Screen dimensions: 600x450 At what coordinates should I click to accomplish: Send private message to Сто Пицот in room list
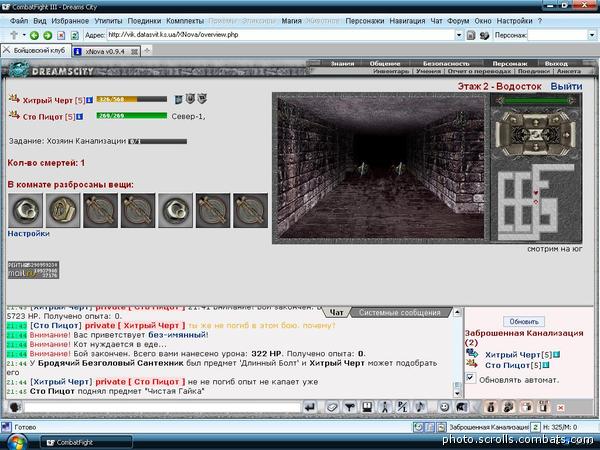point(471,364)
